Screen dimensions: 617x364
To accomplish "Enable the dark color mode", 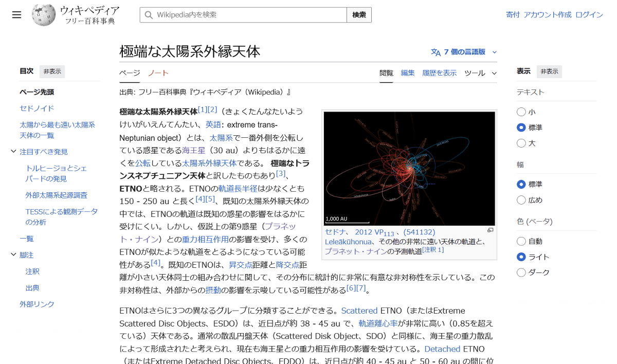I will pos(521,272).
